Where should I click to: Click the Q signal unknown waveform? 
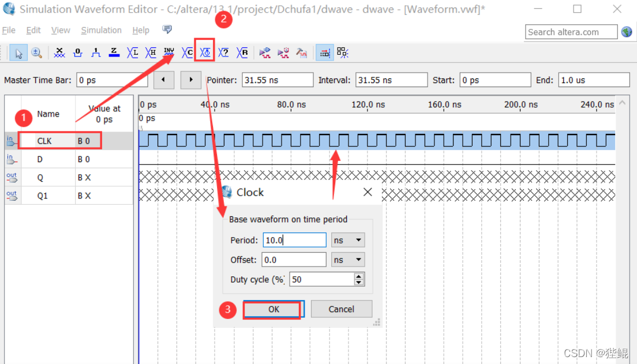(377, 177)
